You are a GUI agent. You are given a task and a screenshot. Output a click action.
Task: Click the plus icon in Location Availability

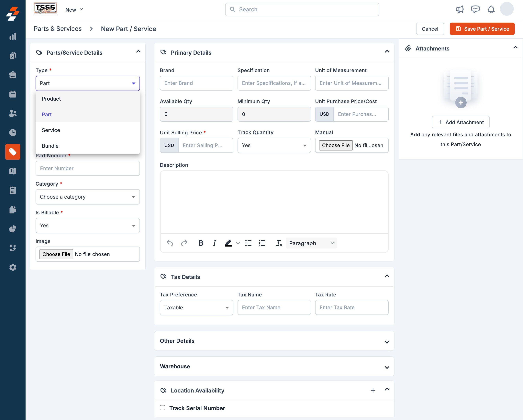pyautogui.click(x=373, y=390)
